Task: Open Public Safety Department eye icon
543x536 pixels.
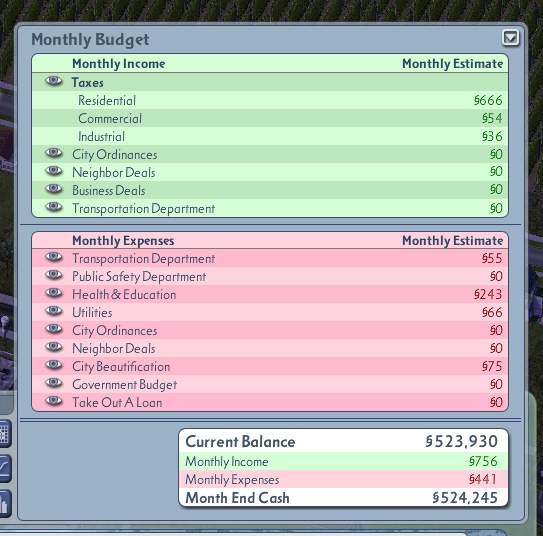Action: 54,275
